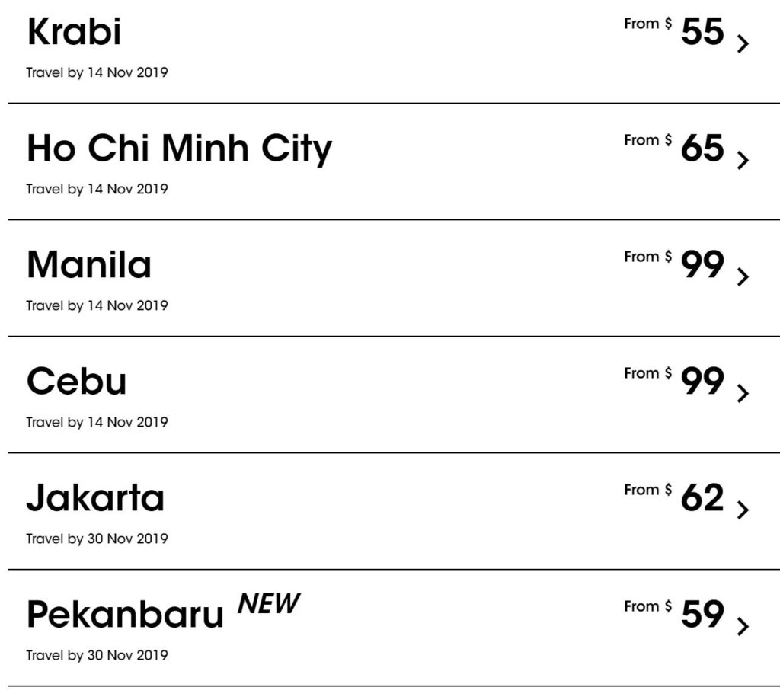Select the $99 fare in the Cebu row
Viewport: 780px width, 700px height.
pos(701,382)
